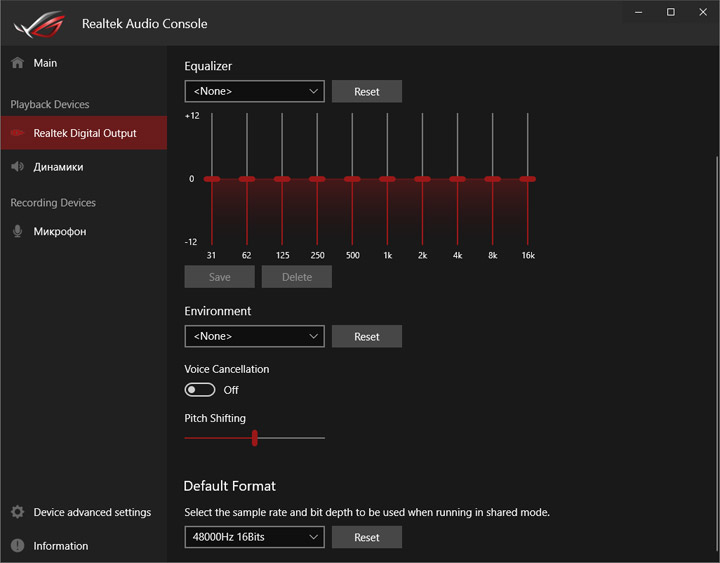Open Device advanced settings
This screenshot has height=563, width=720.
pyautogui.click(x=84, y=512)
